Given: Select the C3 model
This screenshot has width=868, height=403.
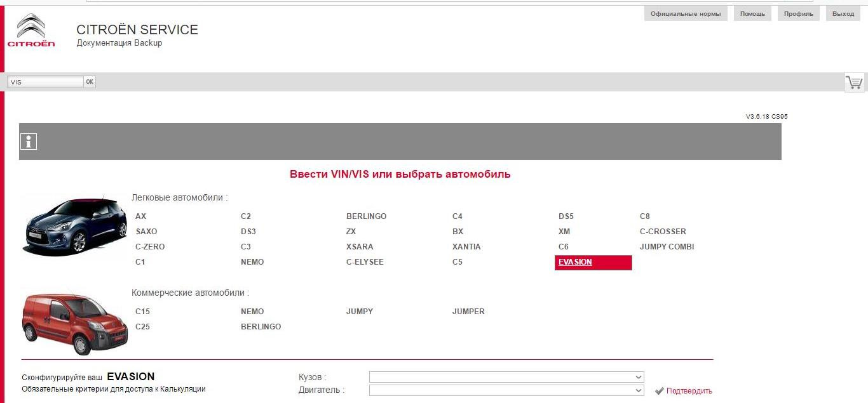Looking at the screenshot, I should click(x=246, y=247).
